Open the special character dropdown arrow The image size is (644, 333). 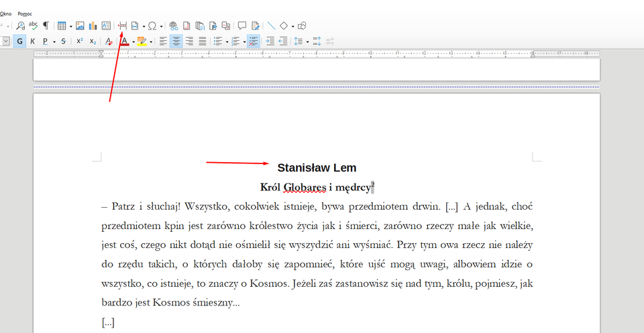coord(162,26)
